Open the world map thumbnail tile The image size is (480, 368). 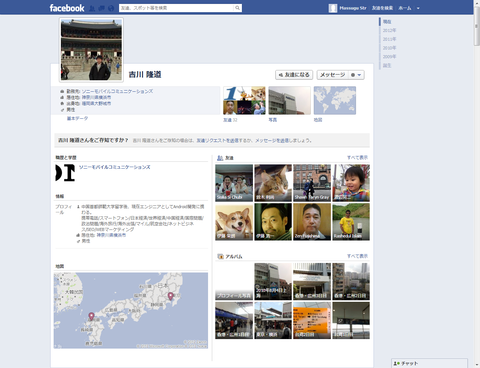click(x=335, y=100)
